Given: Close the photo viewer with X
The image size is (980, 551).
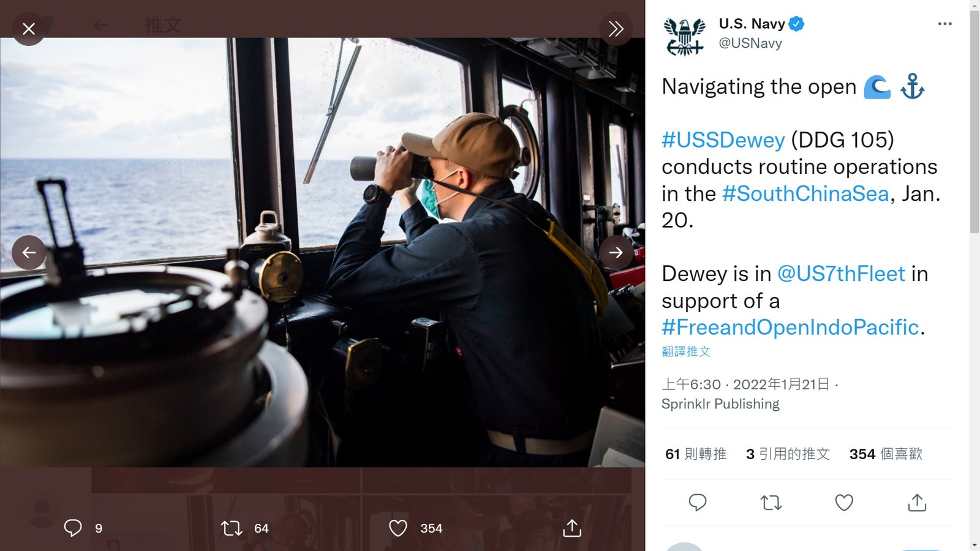Looking at the screenshot, I should [29, 29].
